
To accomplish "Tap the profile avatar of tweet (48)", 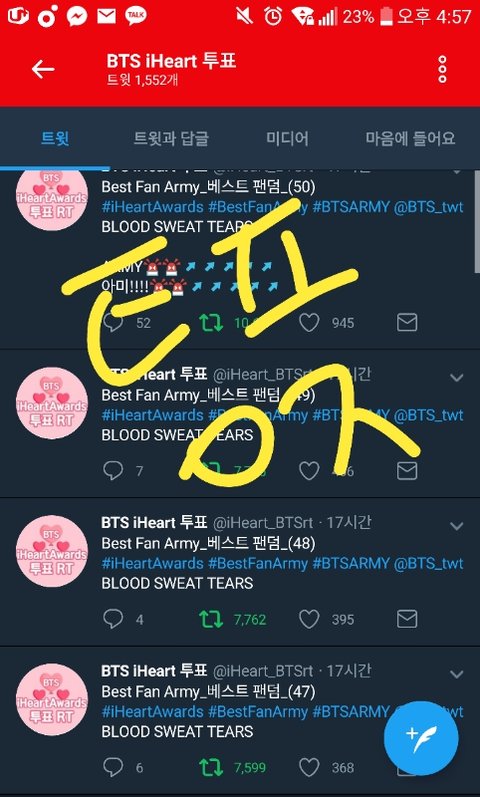I will (x=51, y=551).
